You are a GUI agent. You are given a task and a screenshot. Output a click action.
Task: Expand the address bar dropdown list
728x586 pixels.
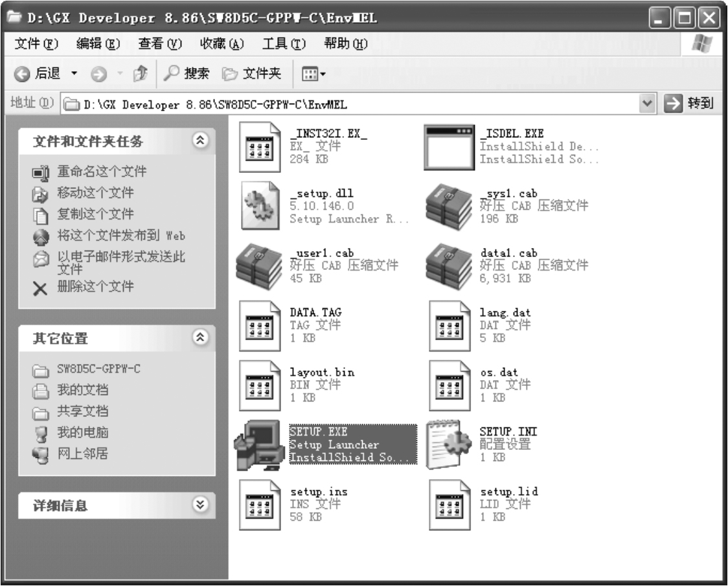(x=647, y=103)
